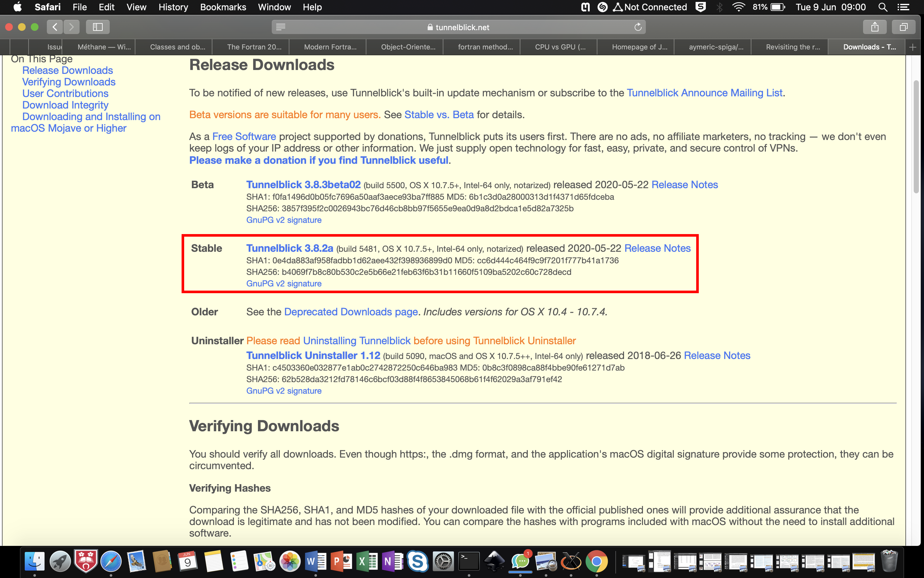Open the Not Connected VPN status item
Viewport: 924px width, 578px height.
650,7
